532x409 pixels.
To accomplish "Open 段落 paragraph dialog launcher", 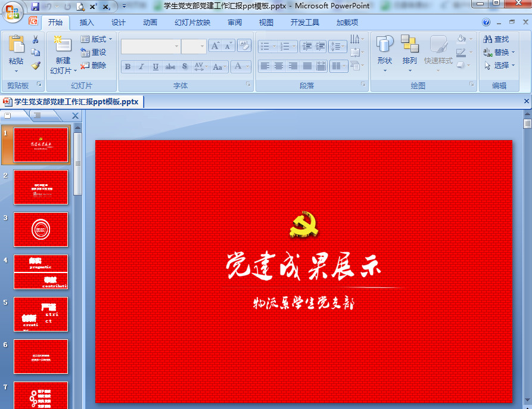I will tap(363, 84).
